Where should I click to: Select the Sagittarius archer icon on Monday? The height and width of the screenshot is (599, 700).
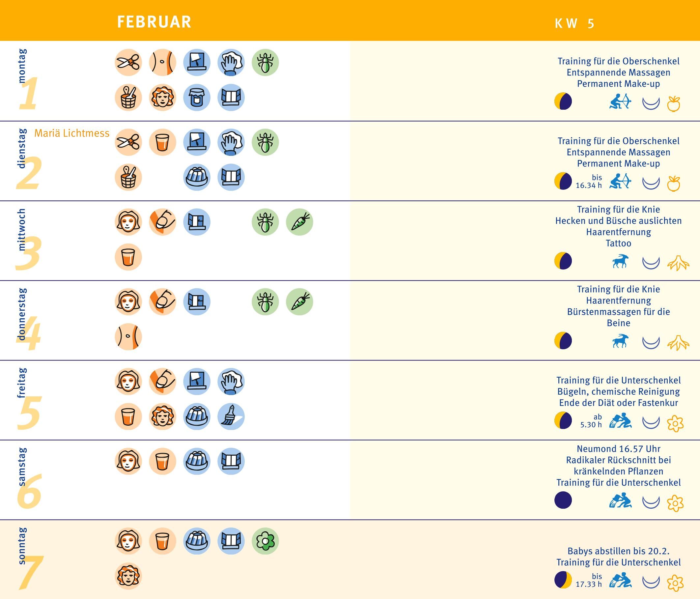[x=620, y=101]
